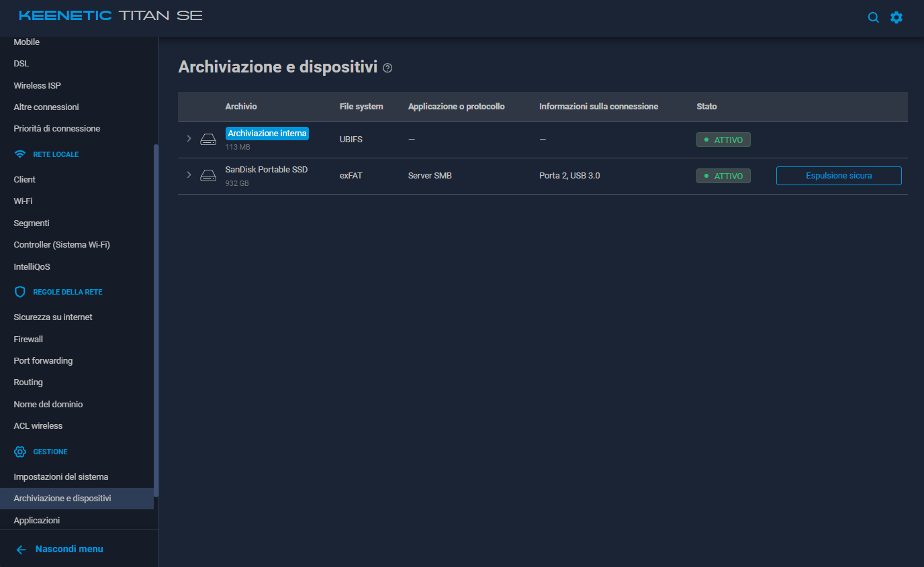924x567 pixels.
Task: Open the settings gear icon
Action: pyautogui.click(x=896, y=17)
